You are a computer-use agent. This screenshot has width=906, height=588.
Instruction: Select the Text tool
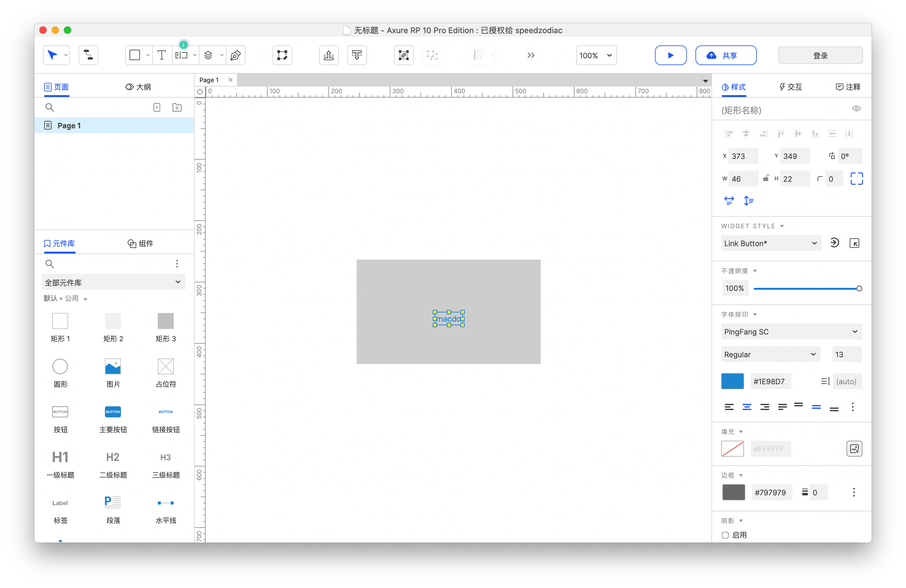(162, 55)
